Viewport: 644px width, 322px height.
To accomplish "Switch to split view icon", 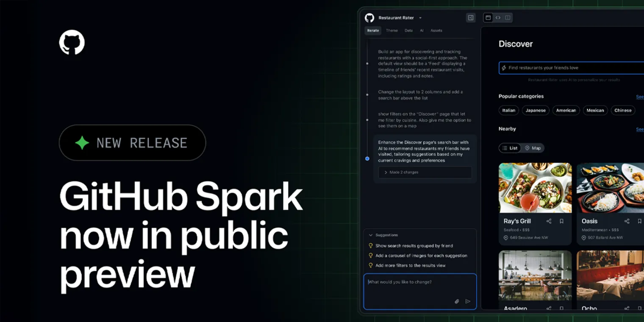I will pos(508,17).
